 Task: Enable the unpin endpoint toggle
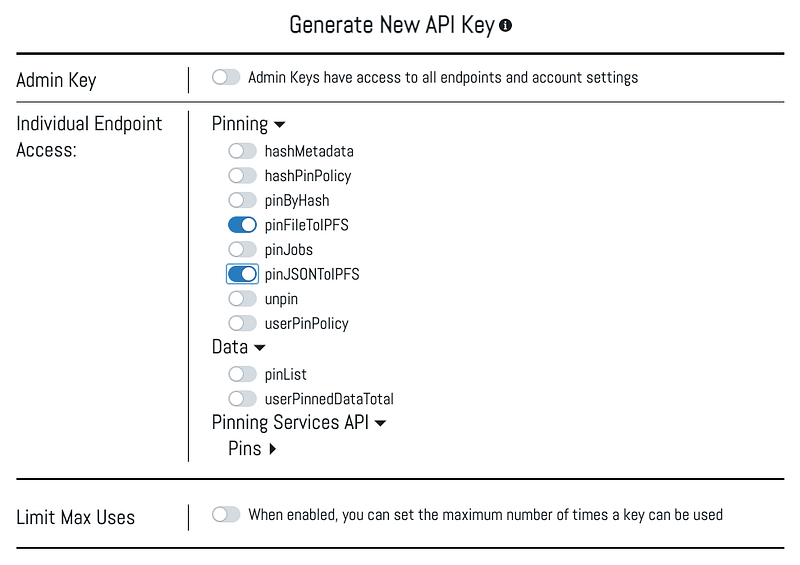(x=242, y=298)
